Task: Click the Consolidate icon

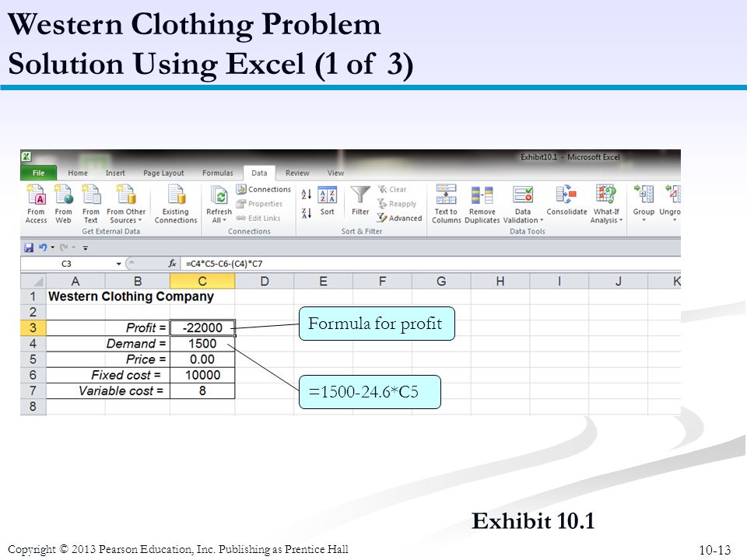Action: 566,194
